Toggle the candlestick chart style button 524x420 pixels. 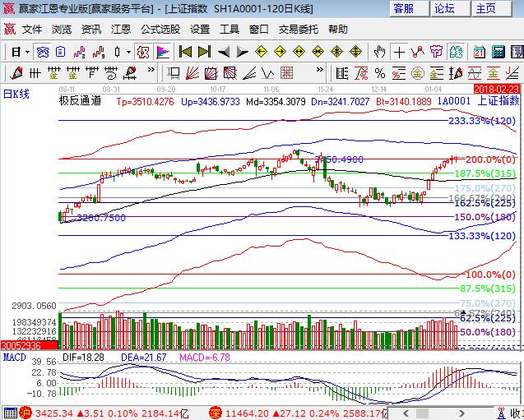coord(118,52)
